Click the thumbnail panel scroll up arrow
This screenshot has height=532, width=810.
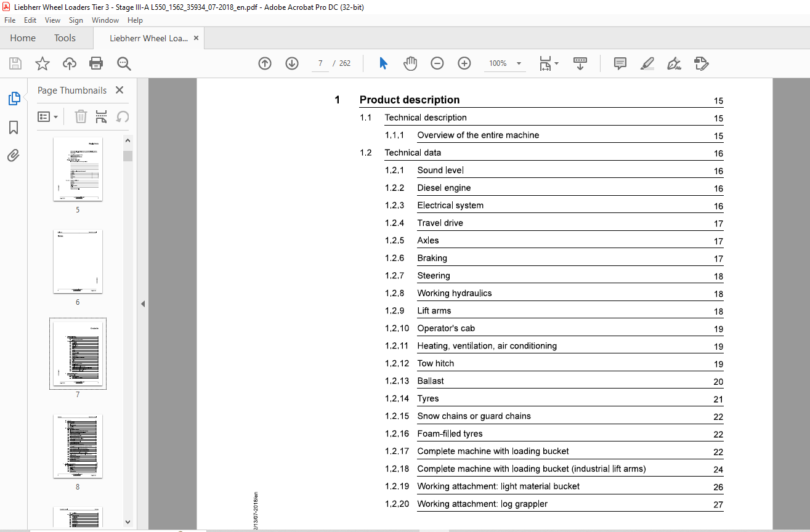coord(128,140)
